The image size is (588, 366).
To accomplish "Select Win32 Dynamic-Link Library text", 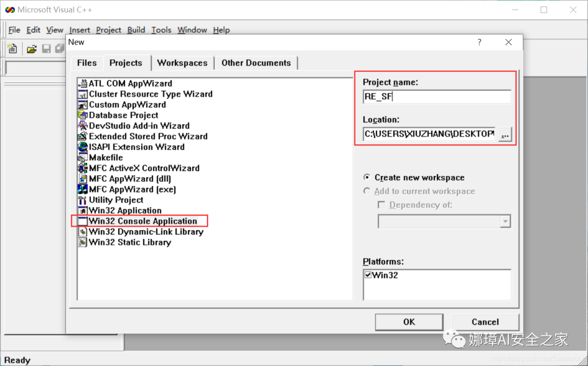I will (146, 232).
